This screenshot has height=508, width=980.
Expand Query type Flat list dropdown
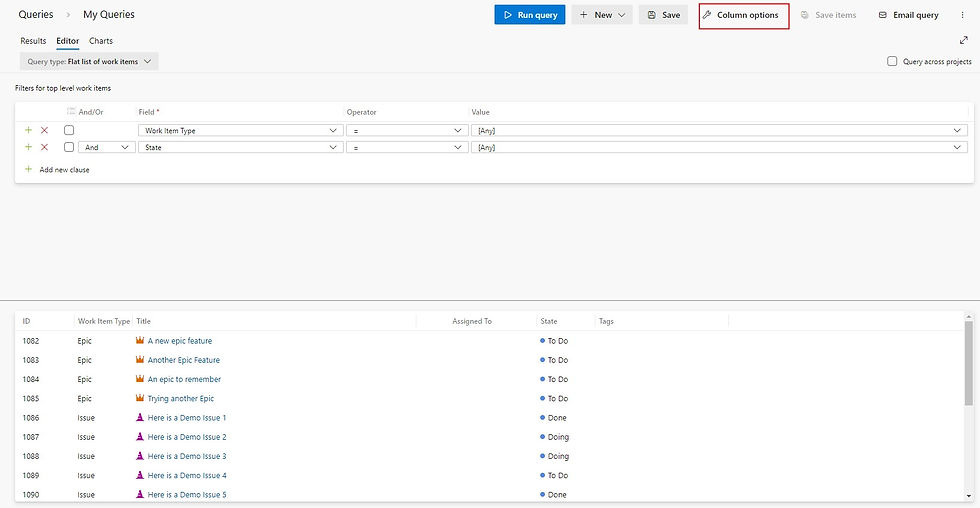89,61
